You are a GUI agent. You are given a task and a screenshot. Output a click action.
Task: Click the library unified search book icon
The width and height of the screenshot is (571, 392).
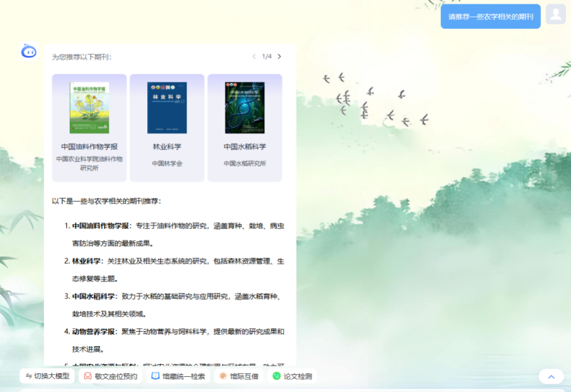click(x=155, y=376)
